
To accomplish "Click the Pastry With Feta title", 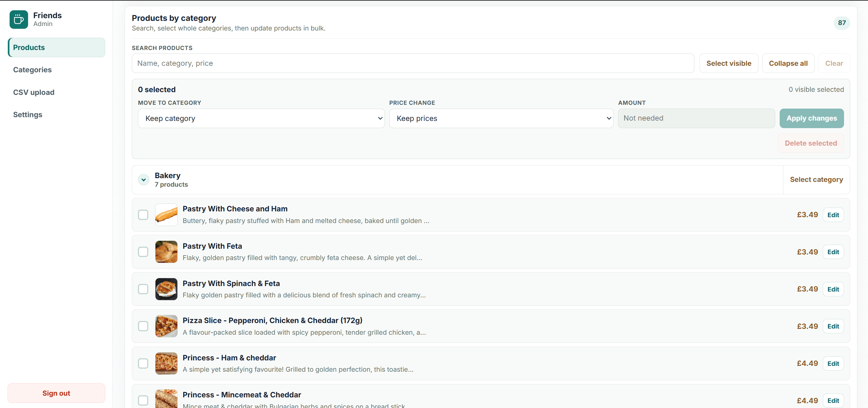I will pos(212,246).
